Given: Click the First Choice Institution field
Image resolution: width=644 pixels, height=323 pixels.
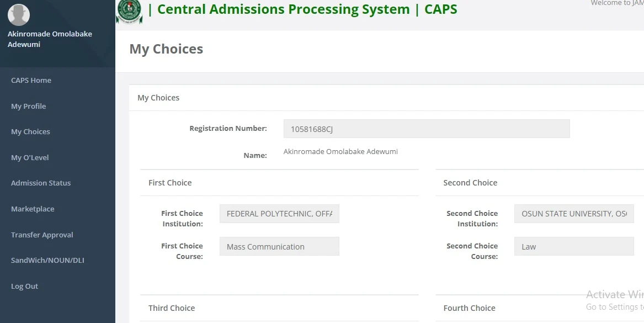Looking at the screenshot, I should 279,214.
